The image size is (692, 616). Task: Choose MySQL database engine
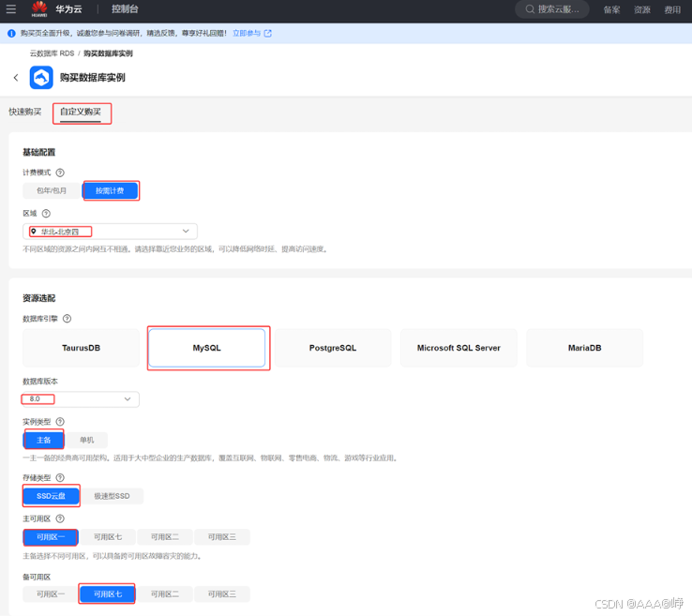pos(207,348)
